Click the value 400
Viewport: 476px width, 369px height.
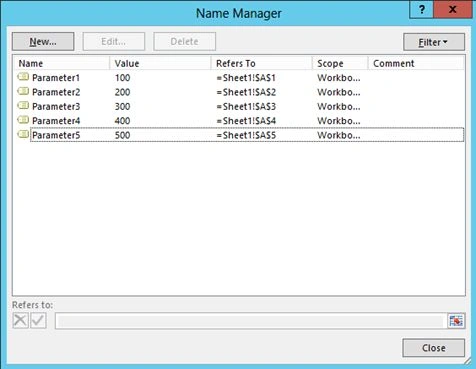(x=122, y=121)
